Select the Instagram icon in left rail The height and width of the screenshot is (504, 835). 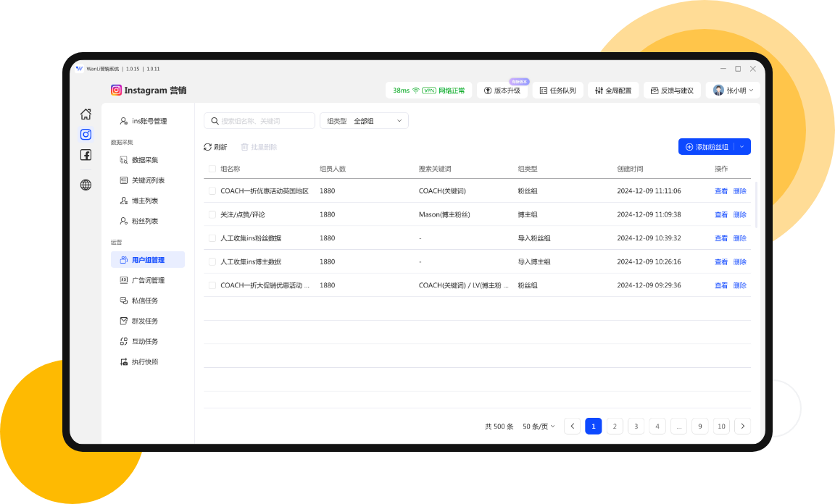click(x=86, y=135)
